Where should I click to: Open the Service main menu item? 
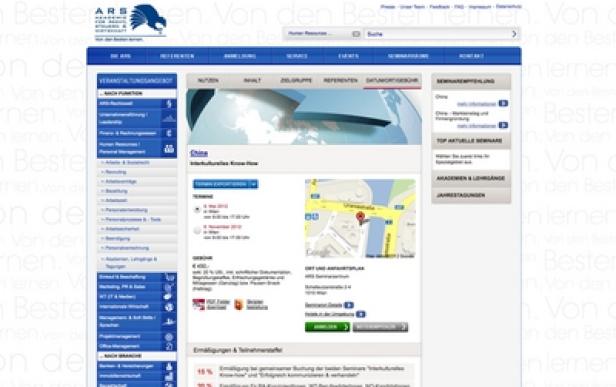point(297,56)
